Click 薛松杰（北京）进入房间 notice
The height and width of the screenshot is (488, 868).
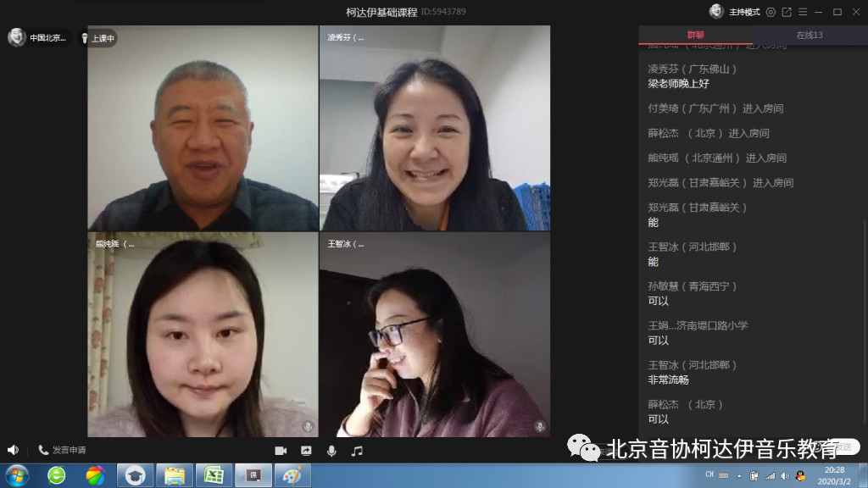tap(709, 133)
